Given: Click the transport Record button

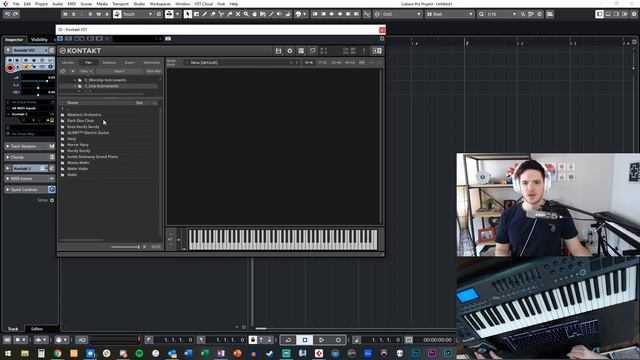Looking at the screenshot, I should tap(338, 340).
